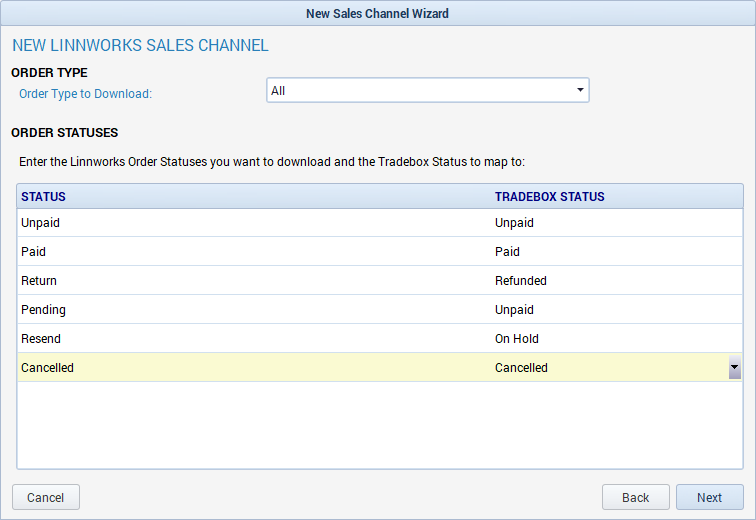The image size is (756, 520).
Task: Click the TRADEBOX STATUS column header
Action: (x=549, y=197)
